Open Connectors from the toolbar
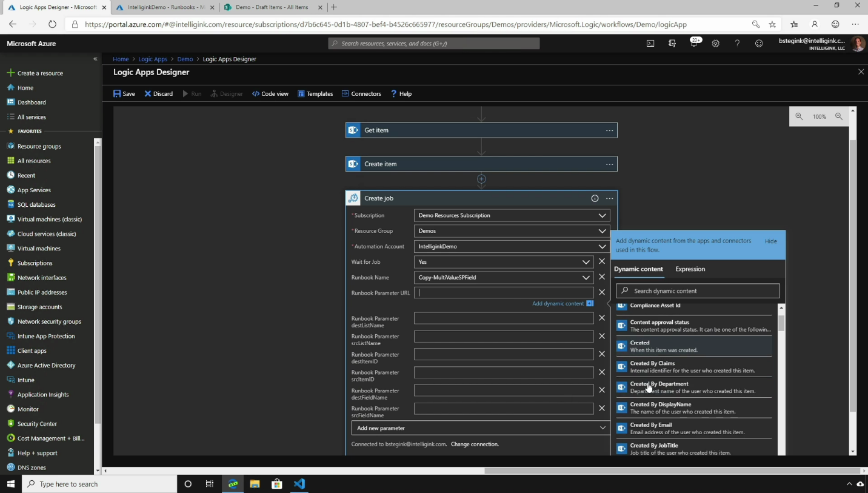The image size is (868, 493). (361, 94)
